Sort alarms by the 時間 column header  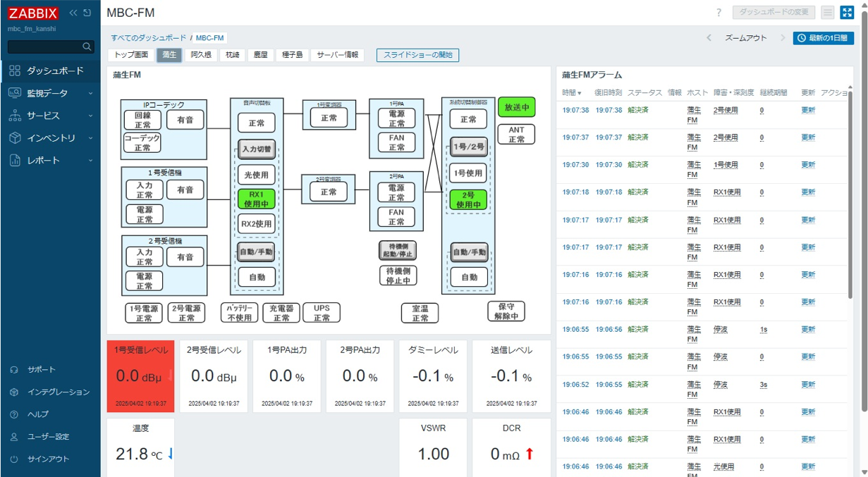572,93
